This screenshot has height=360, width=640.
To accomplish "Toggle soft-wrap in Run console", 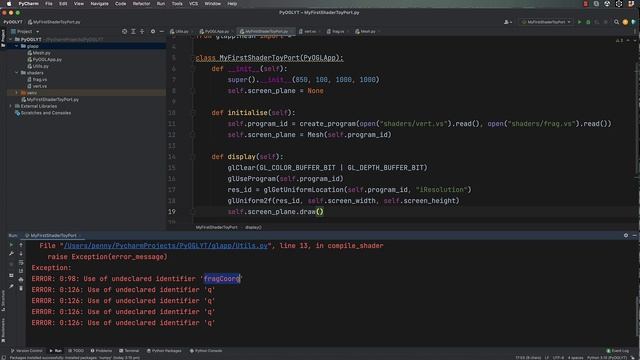I will pos(21,262).
